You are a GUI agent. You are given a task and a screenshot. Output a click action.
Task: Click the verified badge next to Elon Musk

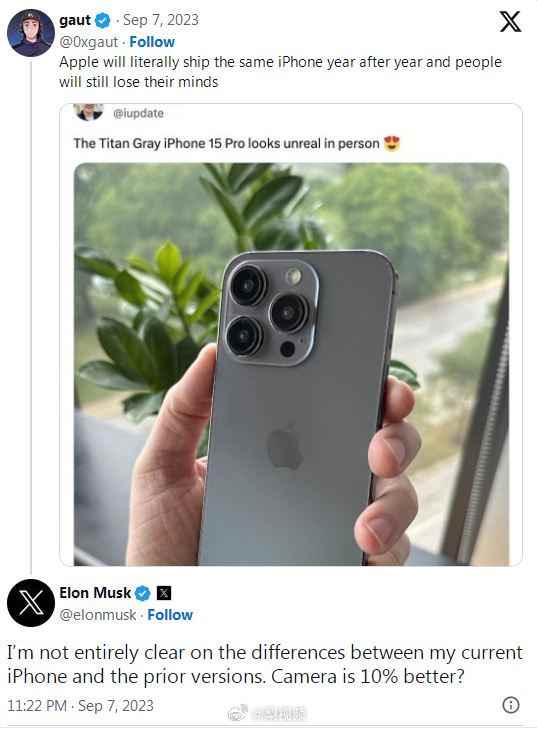[x=143, y=593]
